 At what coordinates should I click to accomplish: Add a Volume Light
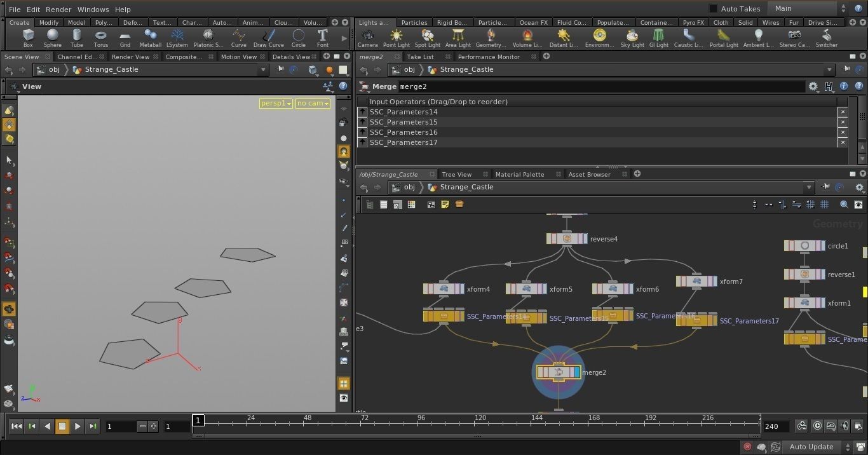click(527, 38)
